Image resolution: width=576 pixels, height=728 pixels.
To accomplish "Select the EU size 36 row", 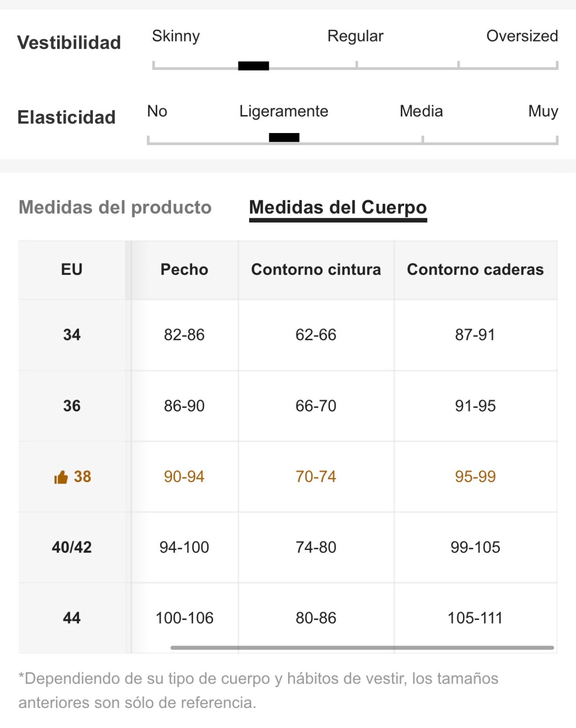I will [288, 406].
